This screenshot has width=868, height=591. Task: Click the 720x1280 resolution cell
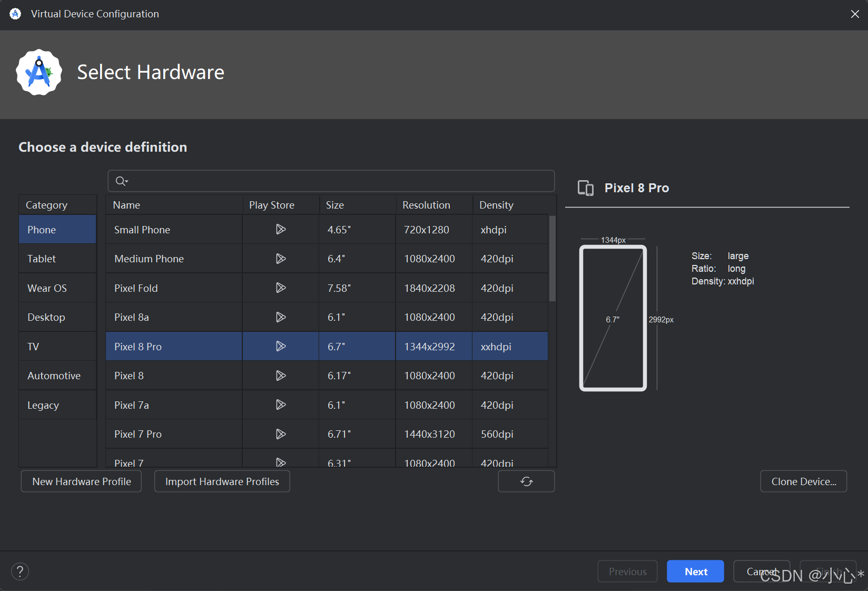click(434, 230)
